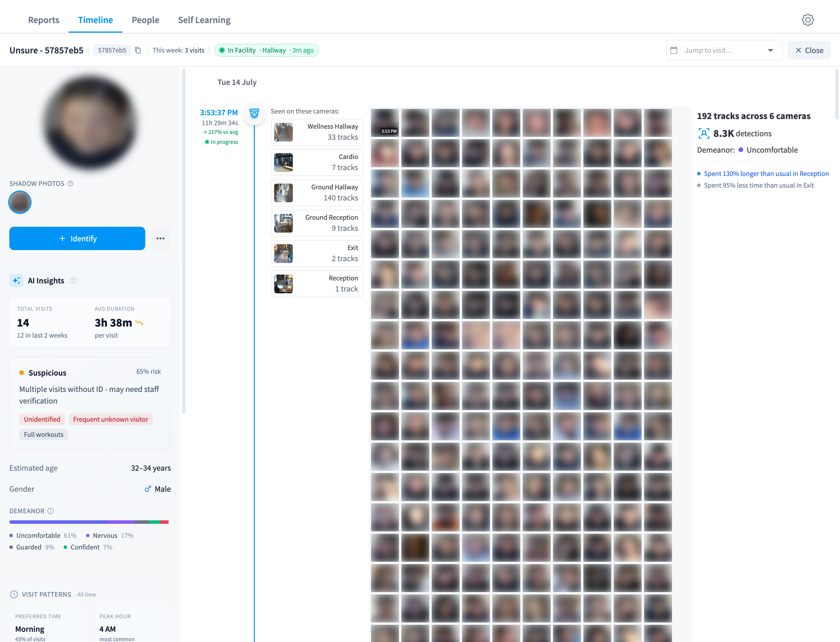Open the settings gear icon

tap(808, 20)
